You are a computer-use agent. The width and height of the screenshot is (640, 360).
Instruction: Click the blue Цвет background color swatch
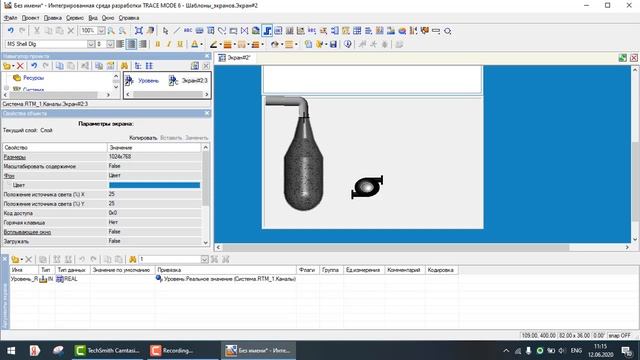[154, 185]
